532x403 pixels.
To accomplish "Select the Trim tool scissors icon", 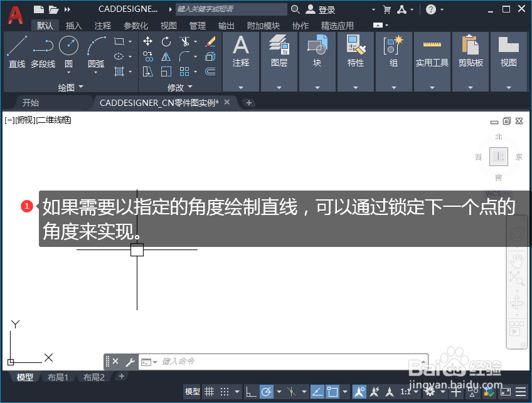I will 184,42.
